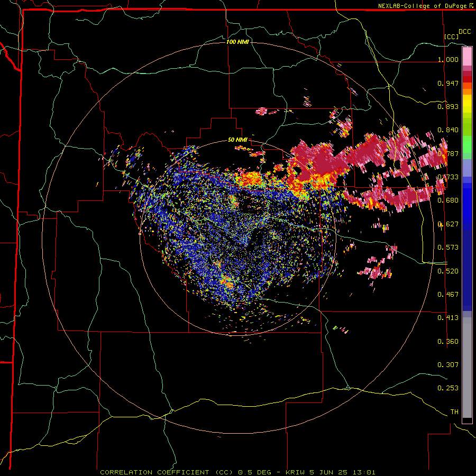Click the 0.253 value on the color scale
The width and height of the screenshot is (476, 476).
pyautogui.click(x=448, y=388)
